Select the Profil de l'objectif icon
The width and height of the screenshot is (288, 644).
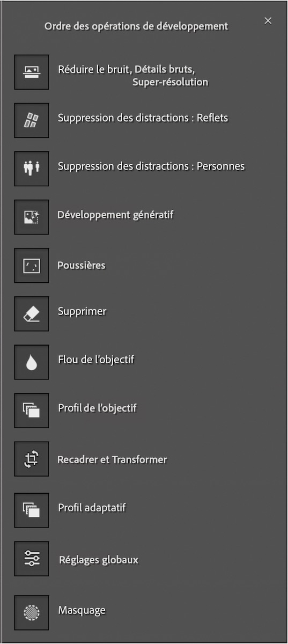32,410
